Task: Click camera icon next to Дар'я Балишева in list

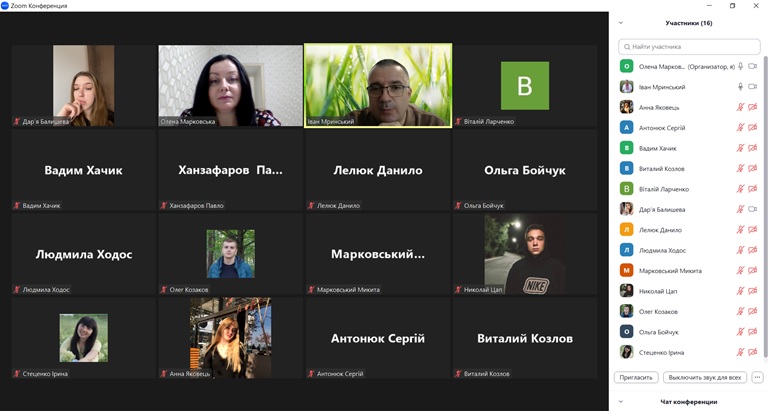Action: pyautogui.click(x=753, y=209)
